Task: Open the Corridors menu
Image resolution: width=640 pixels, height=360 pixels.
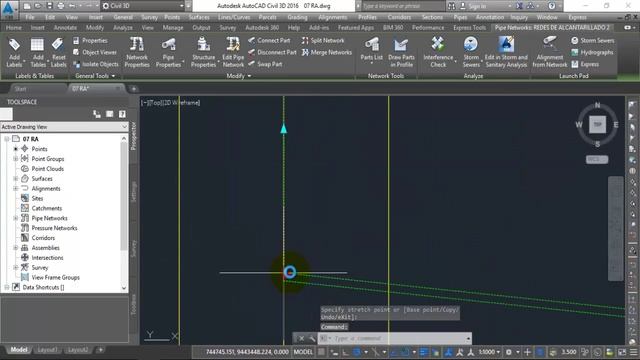Action: pos(399,17)
